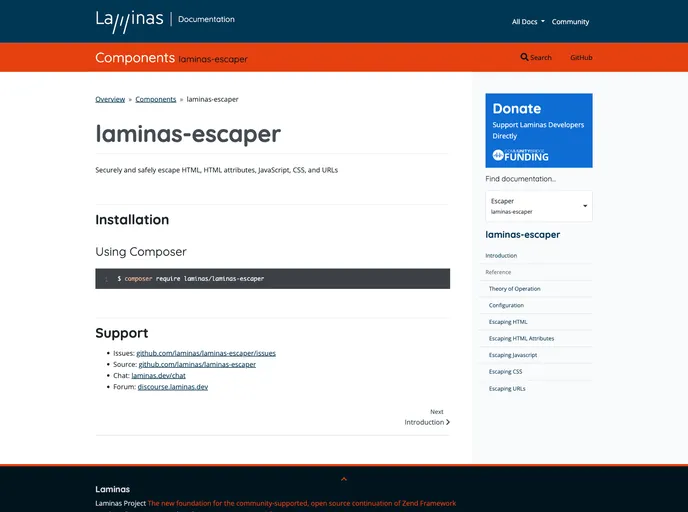Viewport: 688px width, 512px height.
Task: Click the CommunityBridge Funding logo
Action: tap(520, 155)
